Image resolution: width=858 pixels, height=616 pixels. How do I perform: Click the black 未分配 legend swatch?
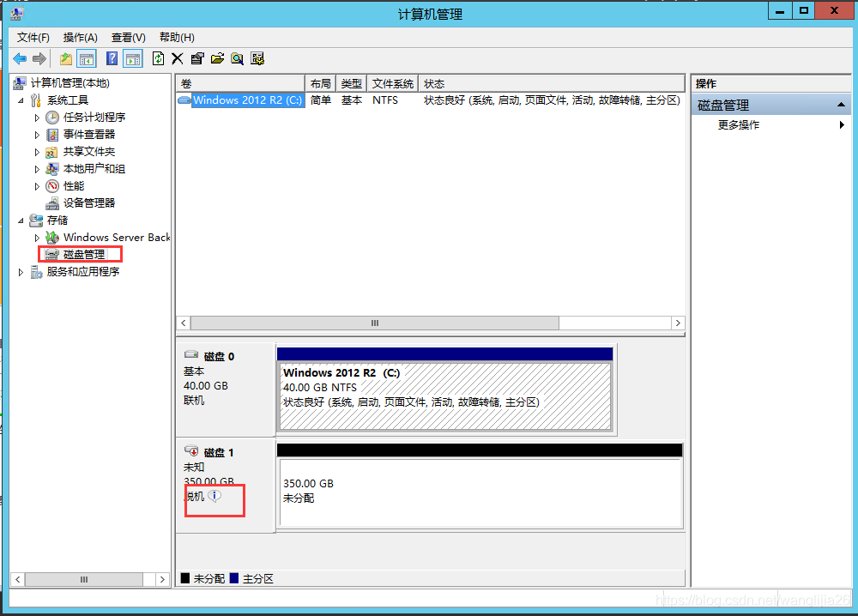pos(185,578)
